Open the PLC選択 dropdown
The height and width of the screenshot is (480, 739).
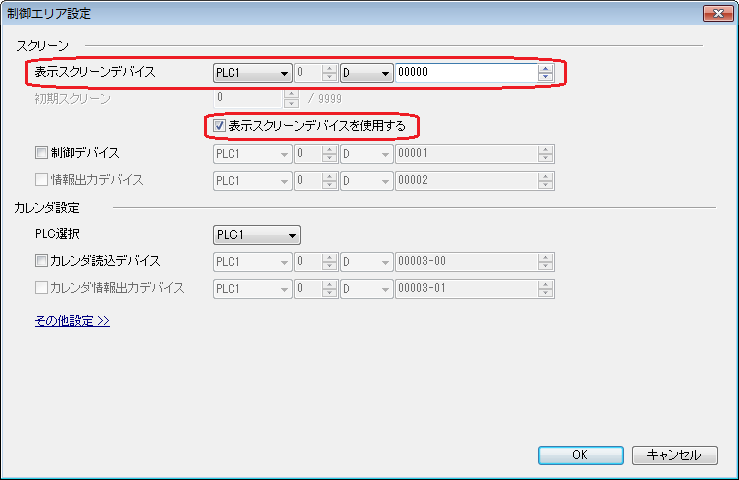pos(257,235)
